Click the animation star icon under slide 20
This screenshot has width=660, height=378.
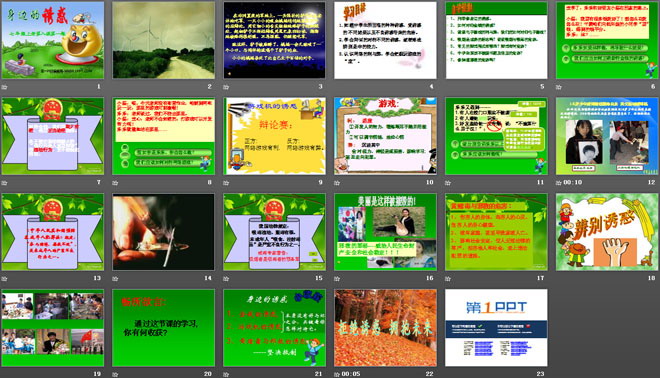click(115, 374)
